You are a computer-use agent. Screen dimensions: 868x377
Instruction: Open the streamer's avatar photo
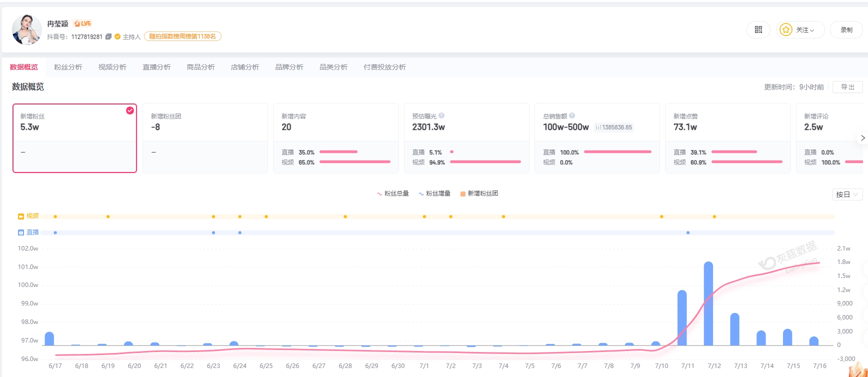[x=26, y=30]
